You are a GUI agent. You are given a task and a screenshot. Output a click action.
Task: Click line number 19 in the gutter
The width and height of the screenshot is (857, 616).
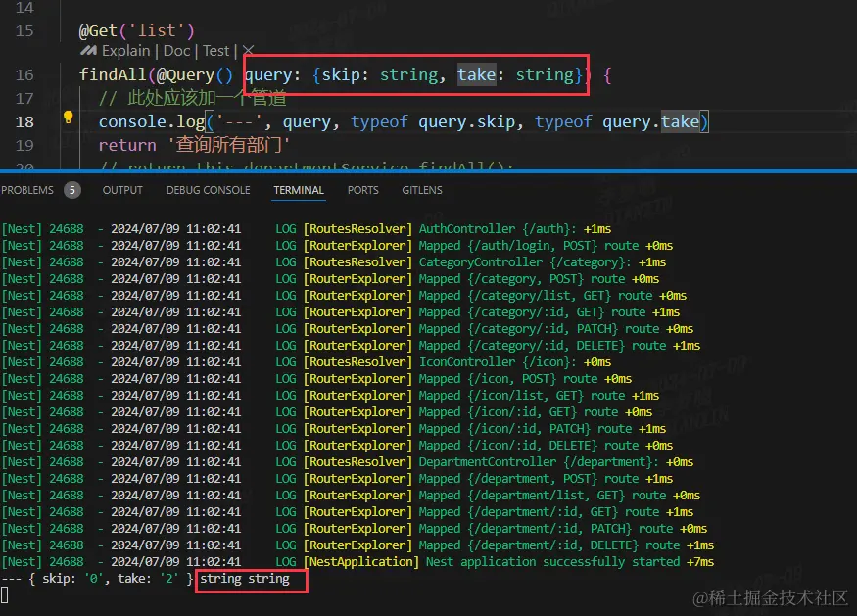(x=24, y=145)
